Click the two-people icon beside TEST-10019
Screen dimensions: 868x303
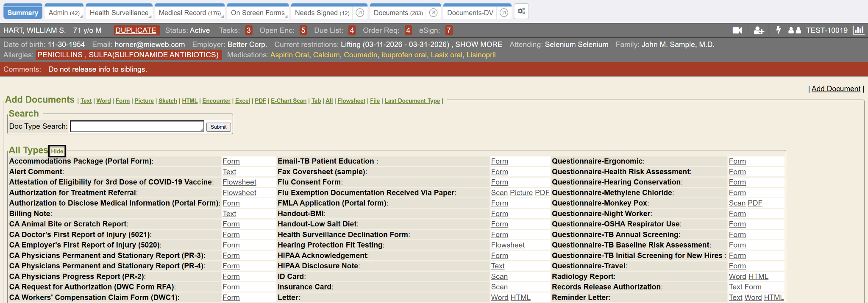click(x=794, y=31)
